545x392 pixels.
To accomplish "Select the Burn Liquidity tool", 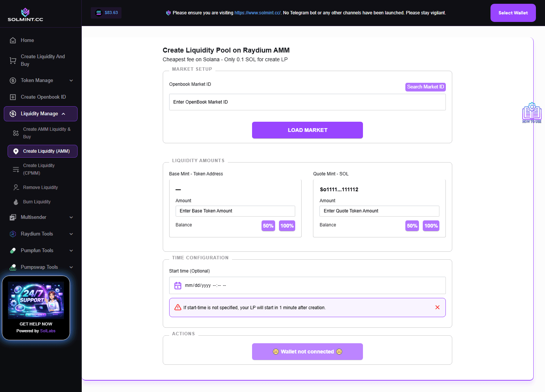I will click(x=36, y=201).
